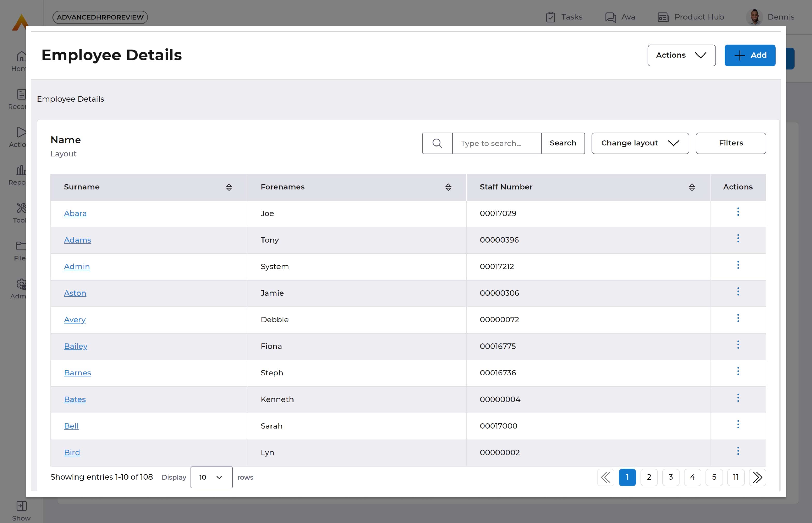Sort the table by Forenames column
This screenshot has height=523, width=812.
coord(448,187)
